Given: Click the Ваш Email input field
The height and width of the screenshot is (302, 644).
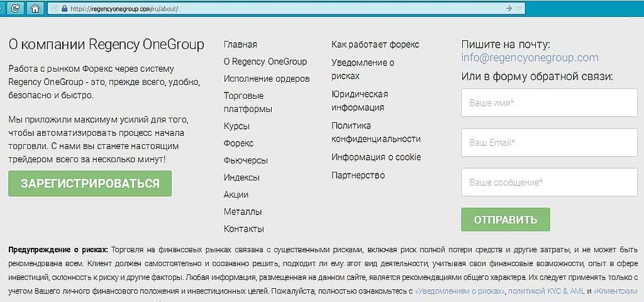Looking at the screenshot, I should [x=549, y=143].
